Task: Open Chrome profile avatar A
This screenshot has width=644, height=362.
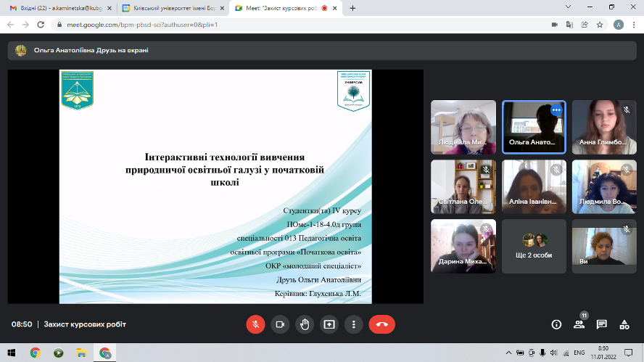Action: (619, 25)
